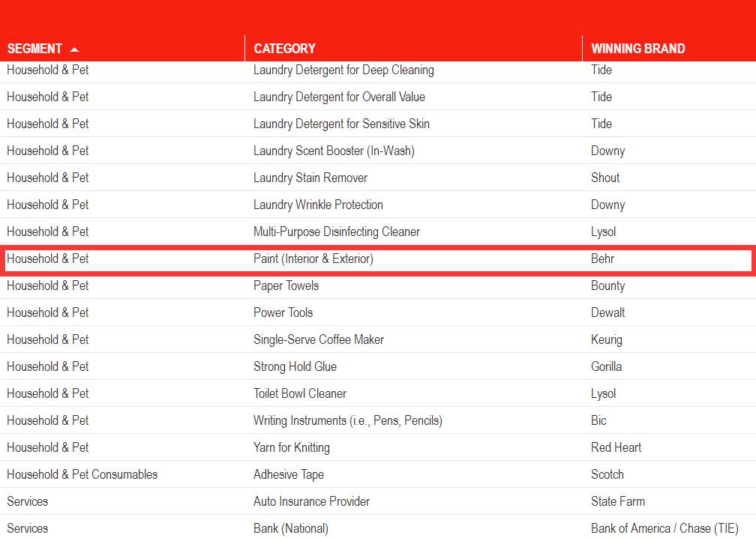Click 'Lysol' in the Toilet Bowl Cleaner row
The width and height of the screenshot is (756, 538).
pos(604,393)
